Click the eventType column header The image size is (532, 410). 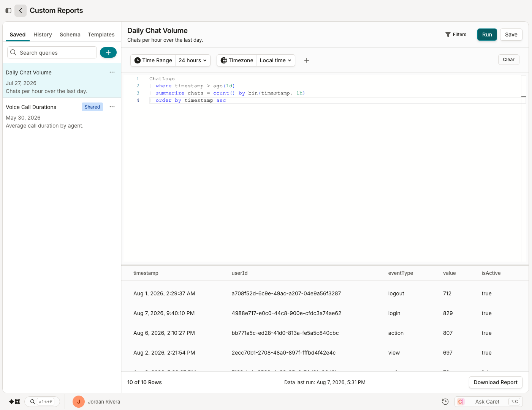pyautogui.click(x=401, y=273)
